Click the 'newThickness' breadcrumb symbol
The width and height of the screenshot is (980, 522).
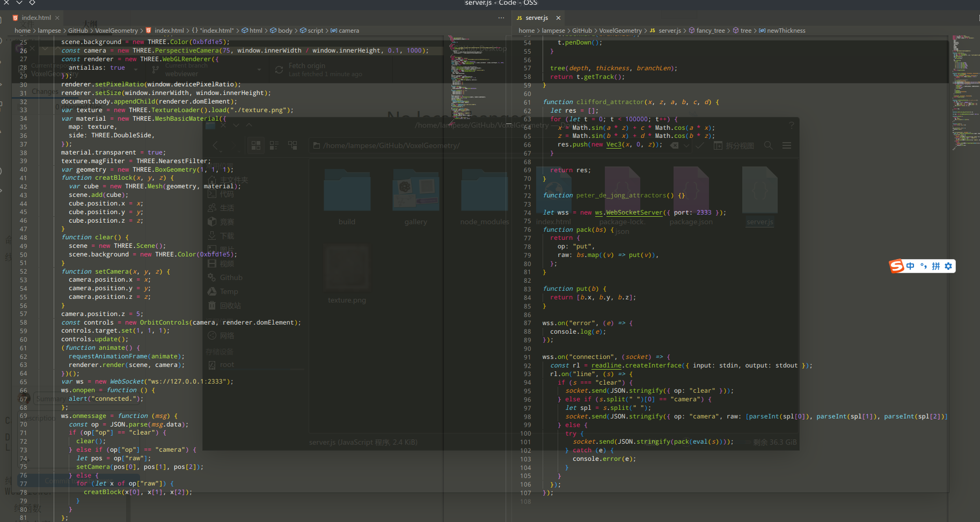782,31
